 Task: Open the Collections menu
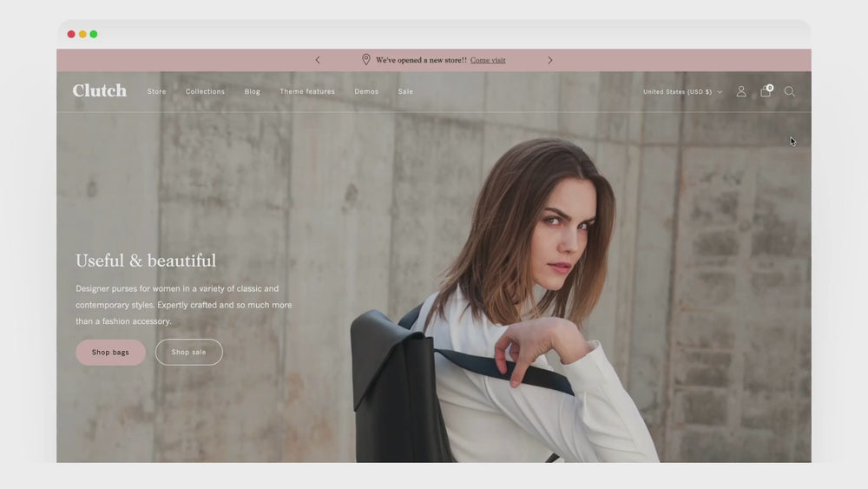[205, 92]
